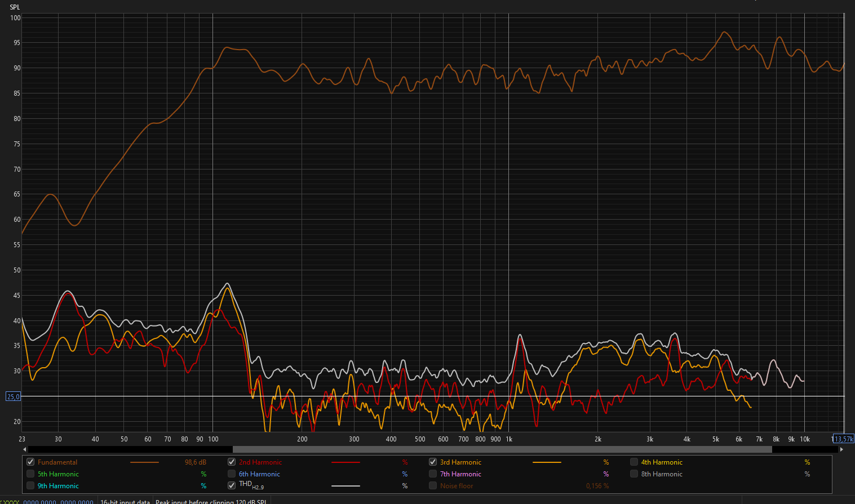This screenshot has width=855, height=504.
Task: Hide the 3rd Harmonic trace
Action: (x=433, y=462)
